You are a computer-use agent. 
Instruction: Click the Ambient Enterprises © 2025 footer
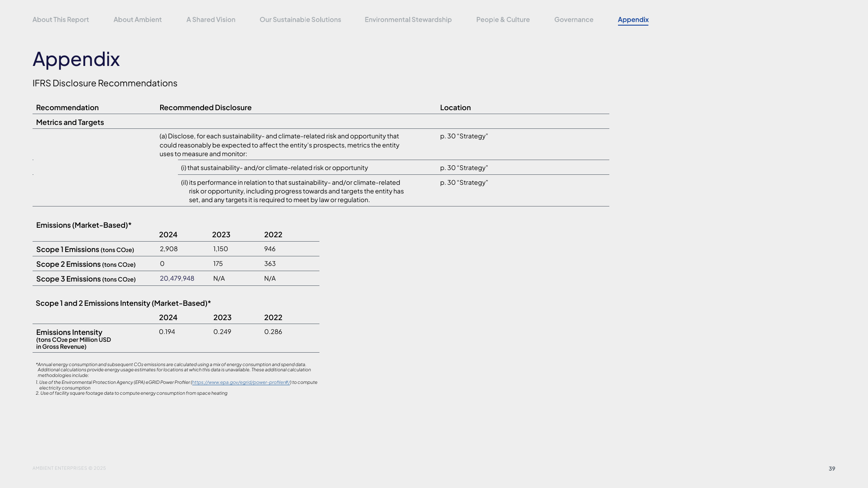point(69,468)
